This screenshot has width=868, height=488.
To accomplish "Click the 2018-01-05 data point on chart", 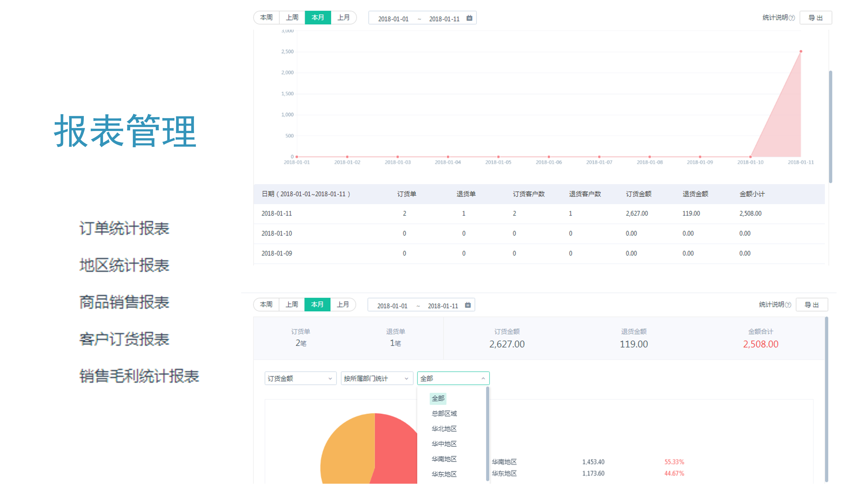I will tap(498, 157).
